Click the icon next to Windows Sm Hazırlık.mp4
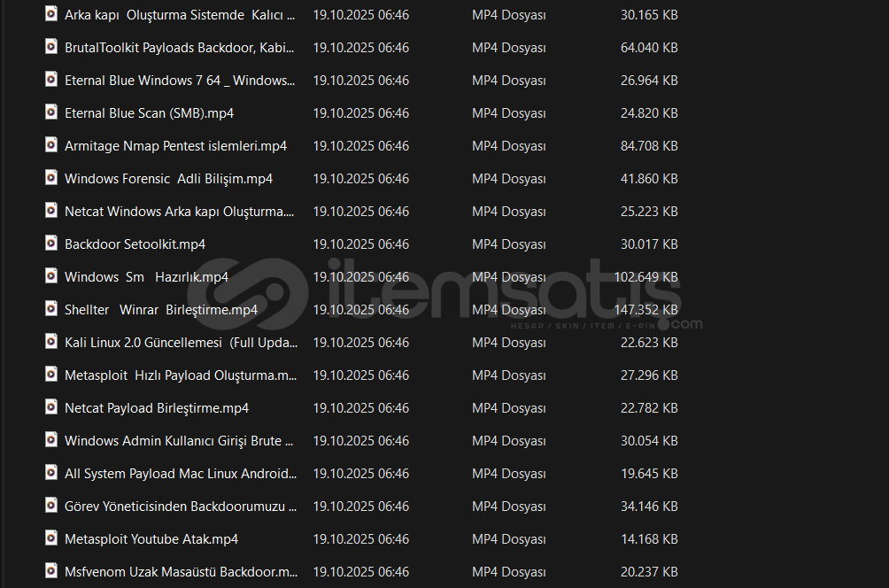Viewport: 889px width, 588px height. click(x=51, y=276)
